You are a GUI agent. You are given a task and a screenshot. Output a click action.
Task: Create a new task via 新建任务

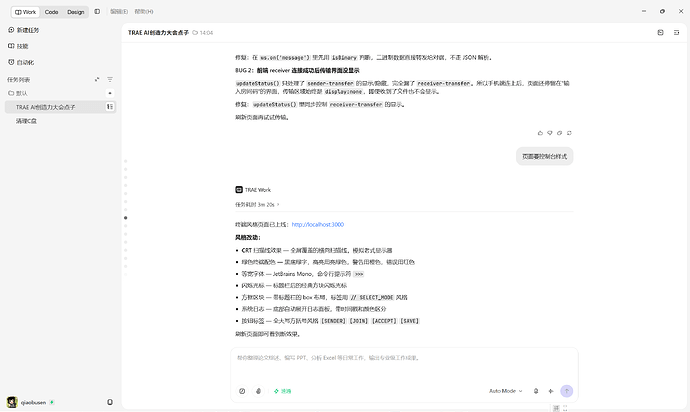pyautogui.click(x=24, y=30)
